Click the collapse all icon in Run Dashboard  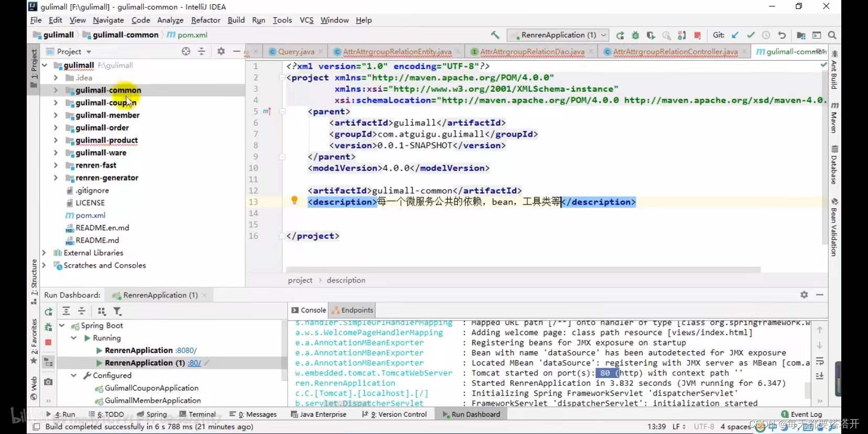(82, 311)
